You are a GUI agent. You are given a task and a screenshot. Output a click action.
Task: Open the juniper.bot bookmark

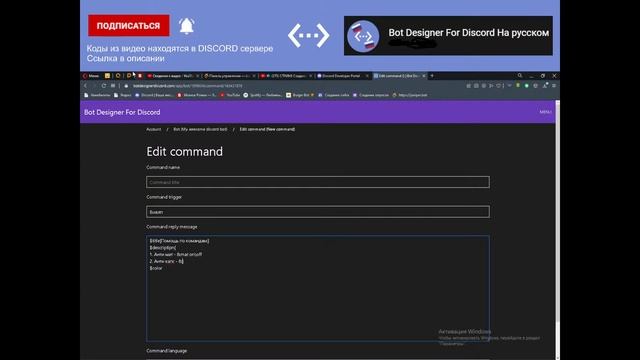(x=410, y=95)
